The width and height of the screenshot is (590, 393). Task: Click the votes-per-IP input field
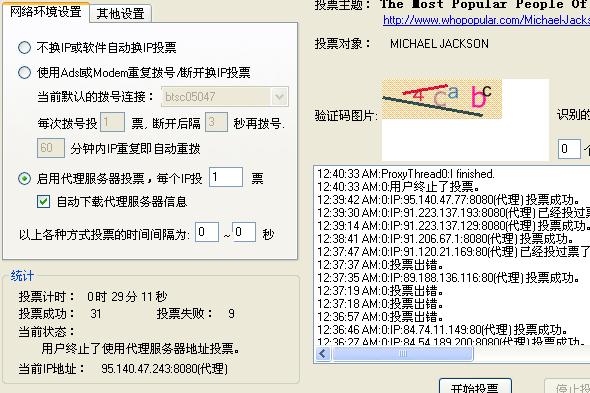[x=226, y=177]
